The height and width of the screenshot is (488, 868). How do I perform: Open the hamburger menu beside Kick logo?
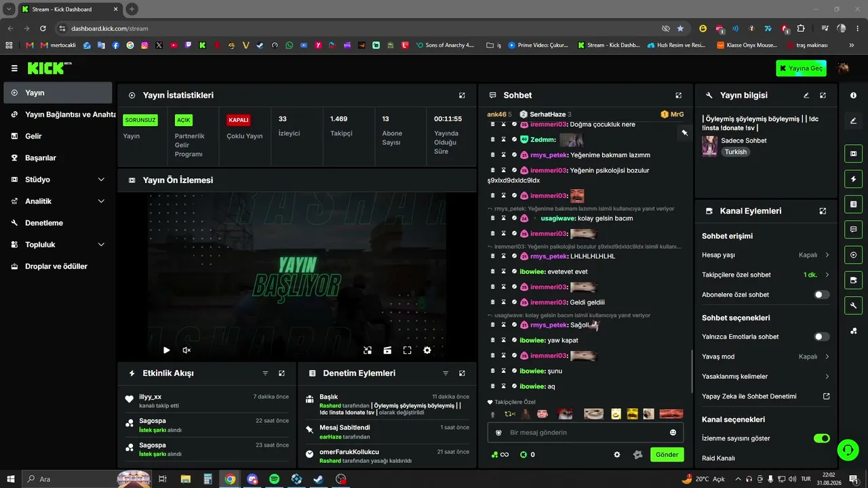[14, 68]
